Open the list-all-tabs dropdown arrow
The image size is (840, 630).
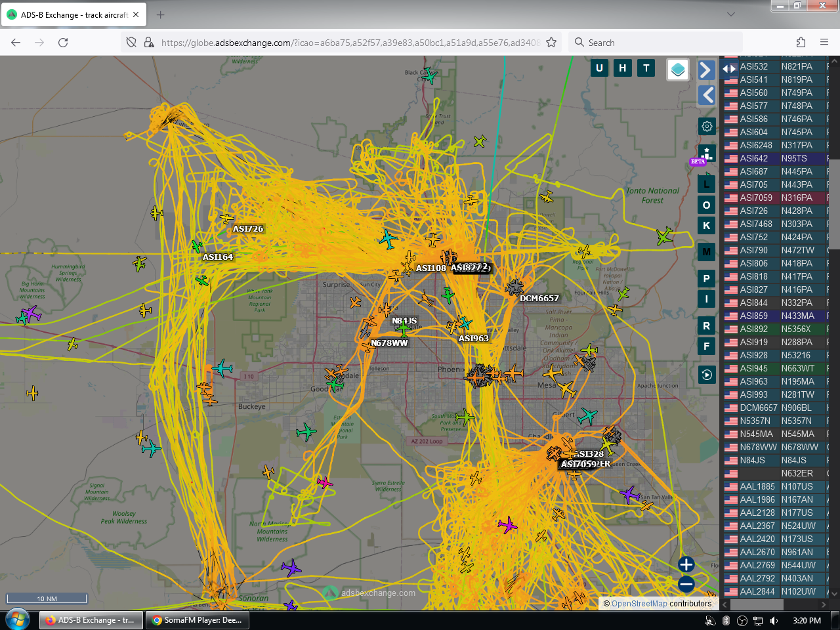(731, 14)
